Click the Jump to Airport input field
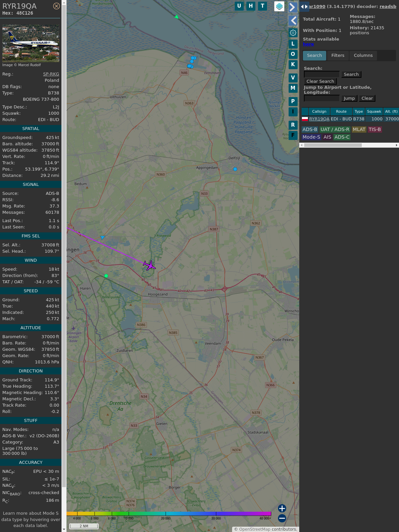Image resolution: width=399 pixels, height=532 pixels. point(322,98)
